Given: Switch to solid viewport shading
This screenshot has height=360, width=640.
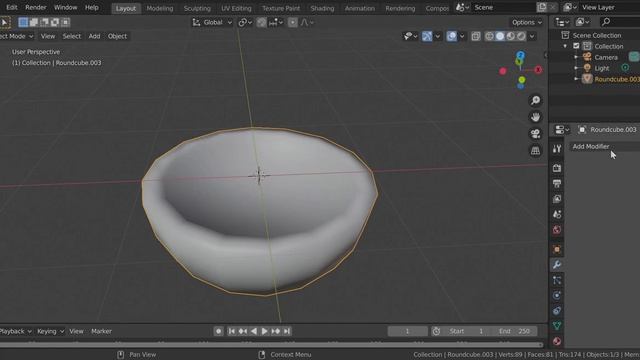Looking at the screenshot, I should (x=500, y=36).
